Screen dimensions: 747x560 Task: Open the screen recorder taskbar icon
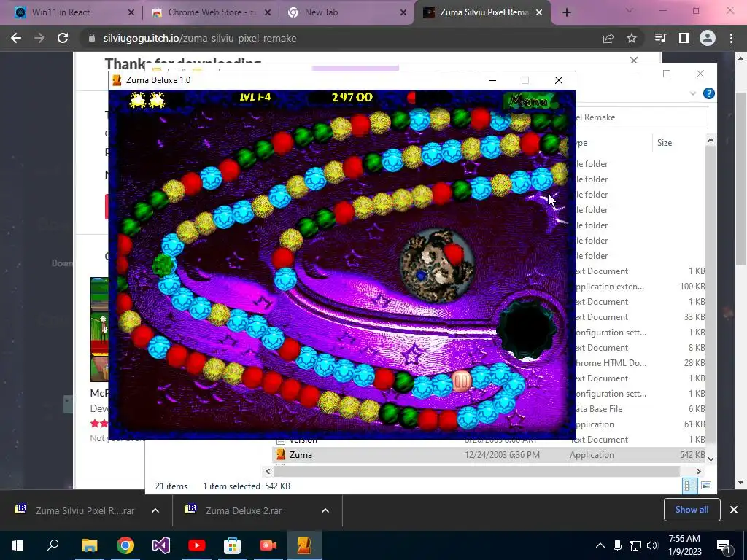coord(268,545)
